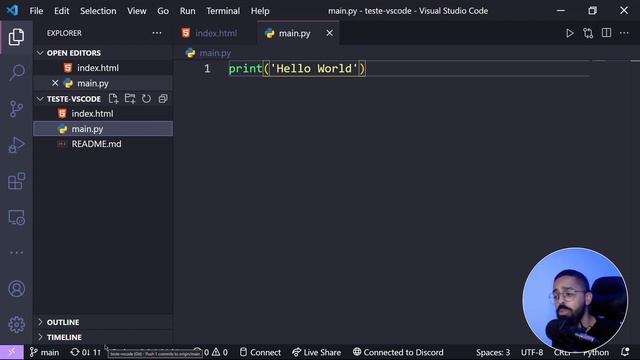This screenshot has width=640, height=360.
Task: Open the Selection menu
Action: pyautogui.click(x=98, y=11)
